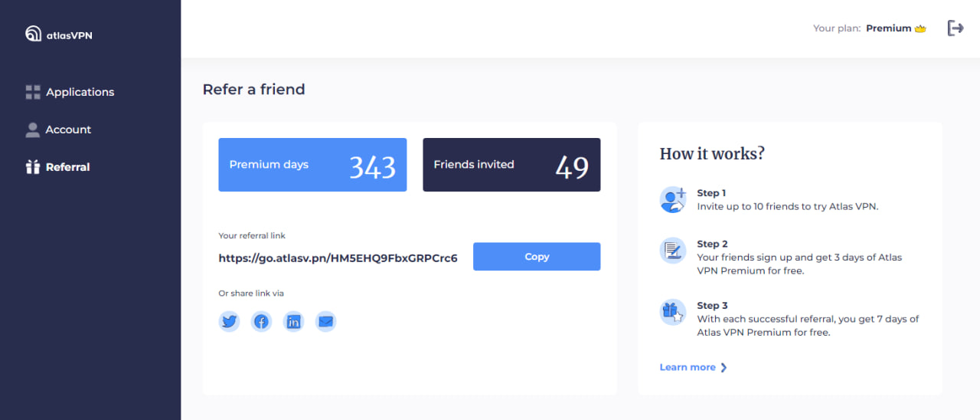This screenshot has width=980, height=420.
Task: Click the Step 1 invite friend icon
Action: tap(673, 199)
